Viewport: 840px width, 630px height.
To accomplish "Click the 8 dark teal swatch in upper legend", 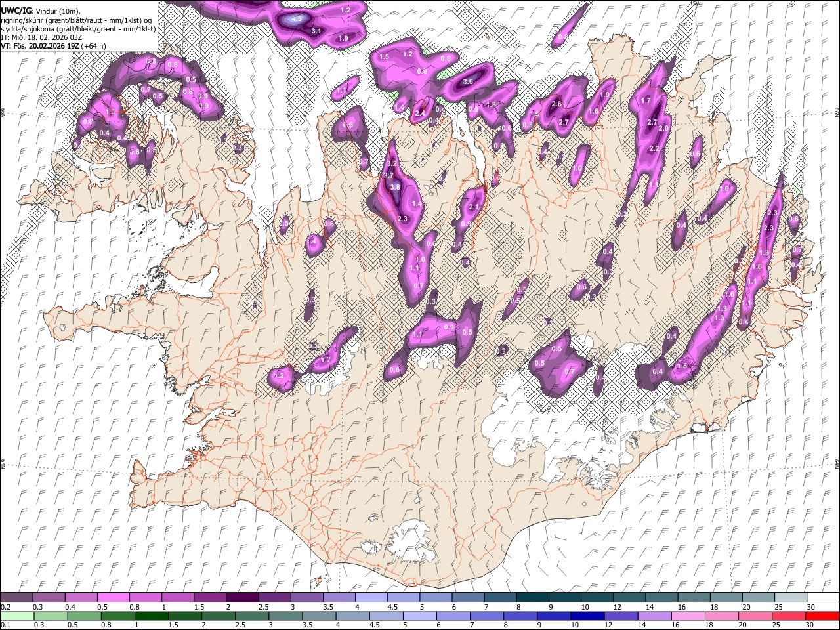I will (x=532, y=597).
